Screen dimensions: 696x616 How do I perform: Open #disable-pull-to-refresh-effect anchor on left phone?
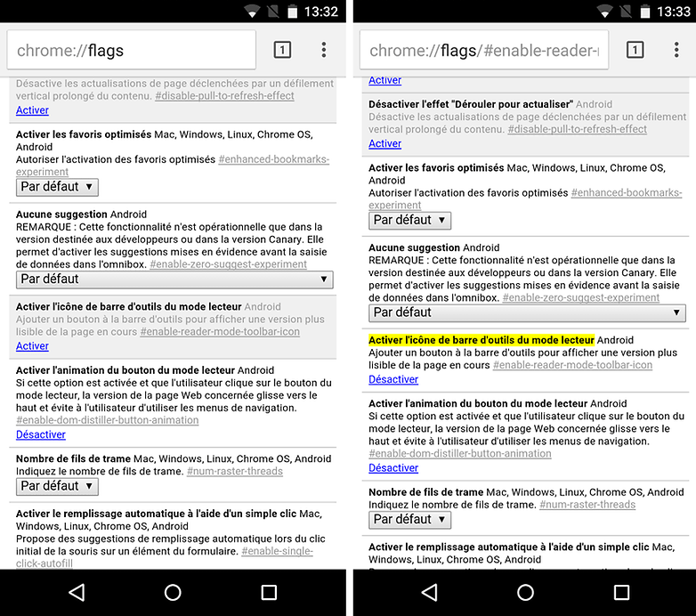(x=224, y=96)
